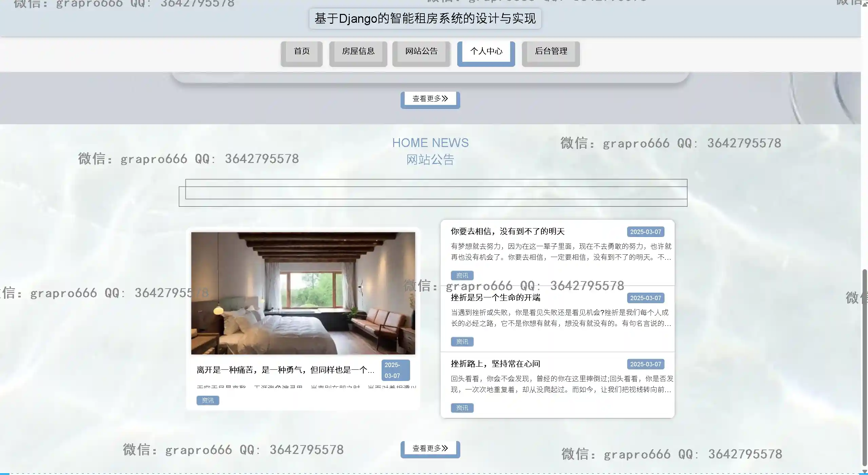
Task: Click 资讯 tag in second news item
Action: 462,342
